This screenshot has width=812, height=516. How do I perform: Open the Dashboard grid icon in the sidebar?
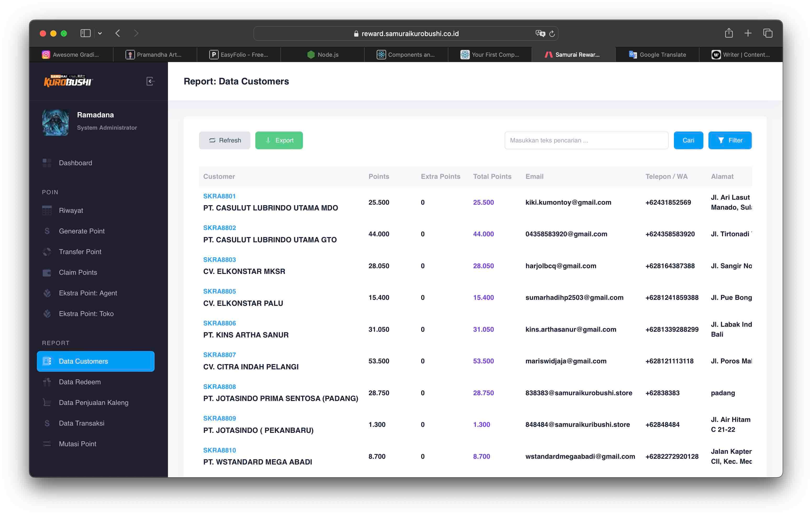47,163
